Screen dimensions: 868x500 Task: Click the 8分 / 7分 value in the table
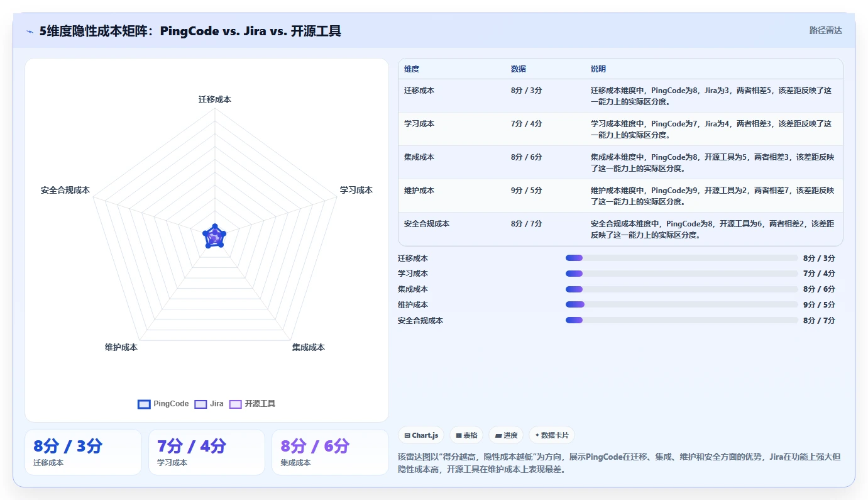(x=526, y=224)
